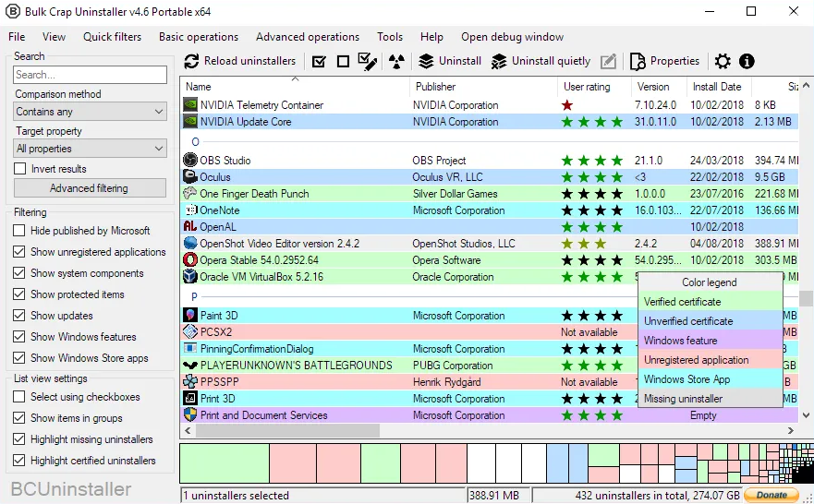Click the One Finger Death Punch icon

[190, 194]
